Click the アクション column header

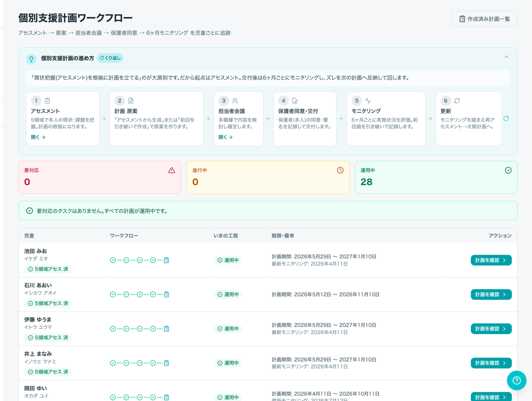(500, 236)
